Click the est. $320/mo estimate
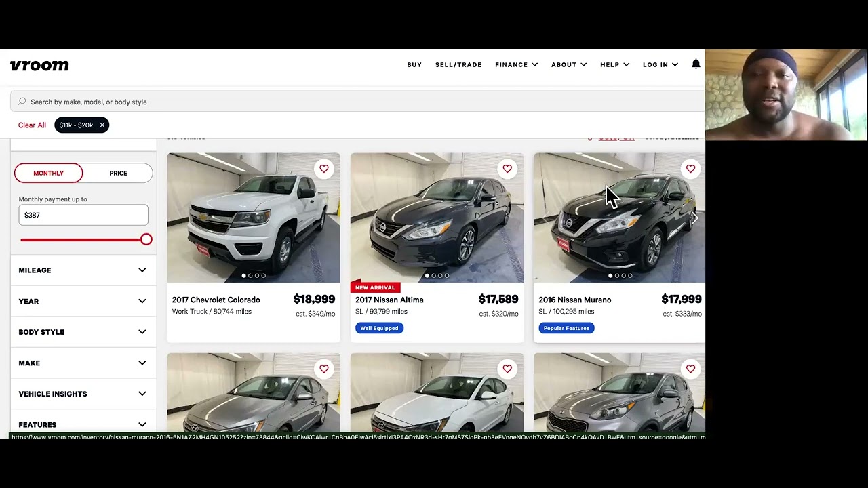868x488 pixels. pyautogui.click(x=498, y=314)
